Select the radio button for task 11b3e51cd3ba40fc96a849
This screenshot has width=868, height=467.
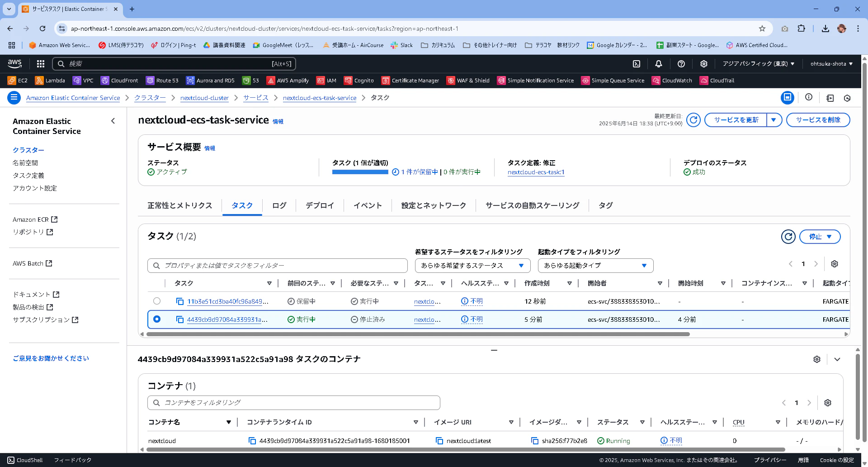[x=157, y=301]
